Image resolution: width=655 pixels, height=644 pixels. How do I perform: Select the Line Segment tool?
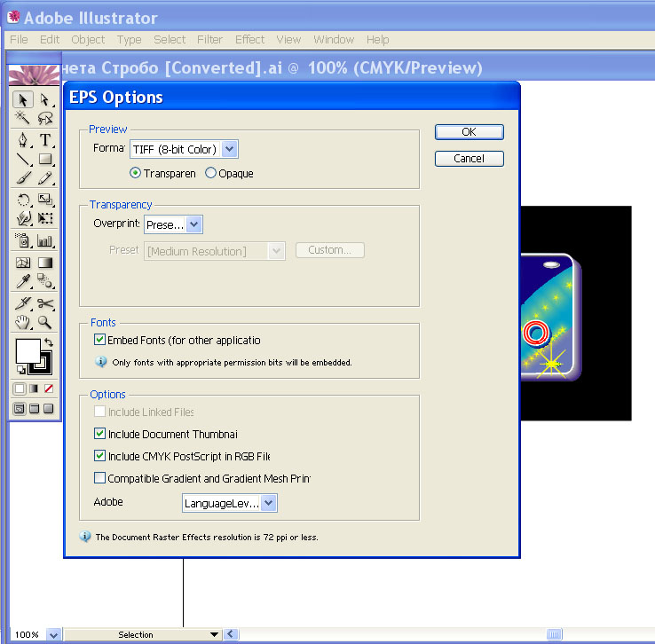(22, 159)
